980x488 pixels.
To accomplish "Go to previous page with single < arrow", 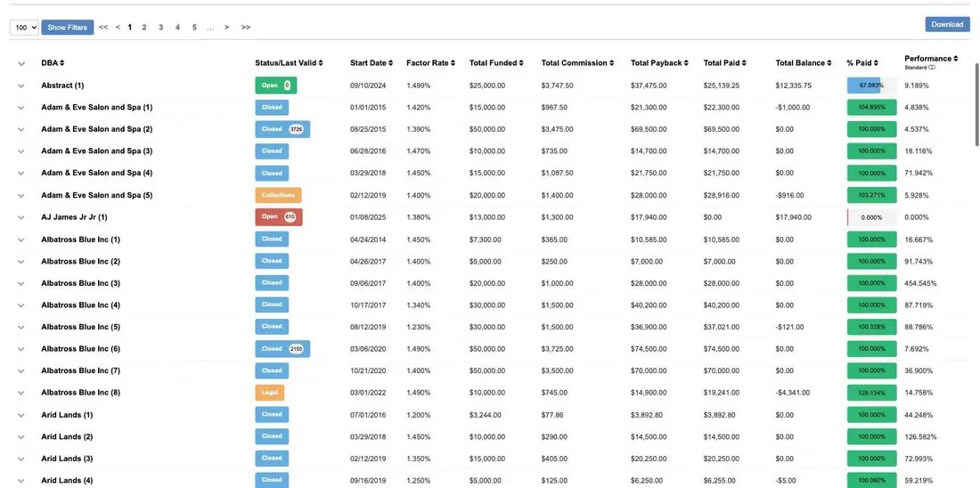I will [x=118, y=27].
